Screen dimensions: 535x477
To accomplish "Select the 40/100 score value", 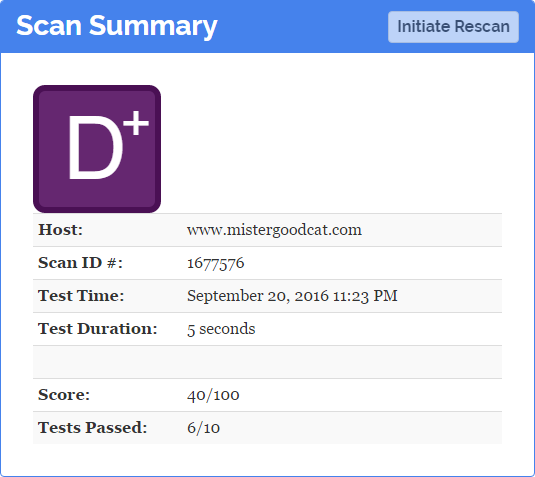I will tap(213, 395).
